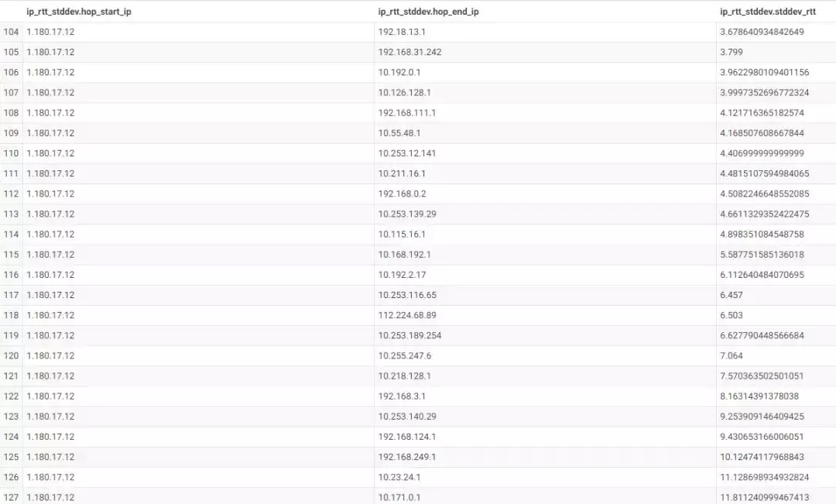Select the 10.171.0.1 hop end cell
The height and width of the screenshot is (504, 836).
click(x=399, y=497)
